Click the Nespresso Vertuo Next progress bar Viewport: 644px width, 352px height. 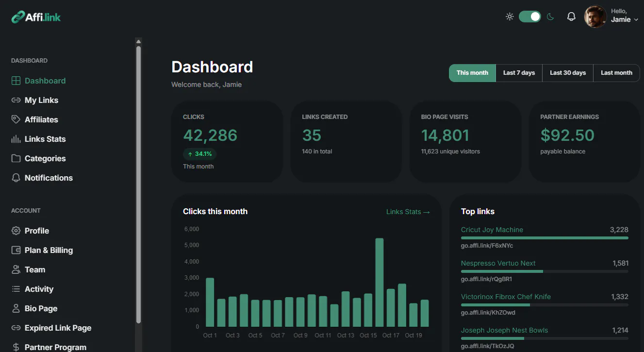pyautogui.click(x=545, y=271)
